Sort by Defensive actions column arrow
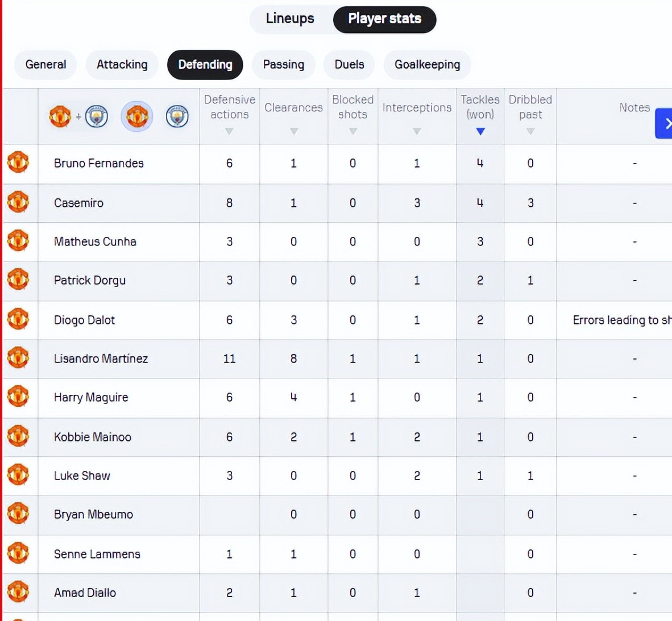This screenshot has width=672, height=621. pyautogui.click(x=229, y=131)
